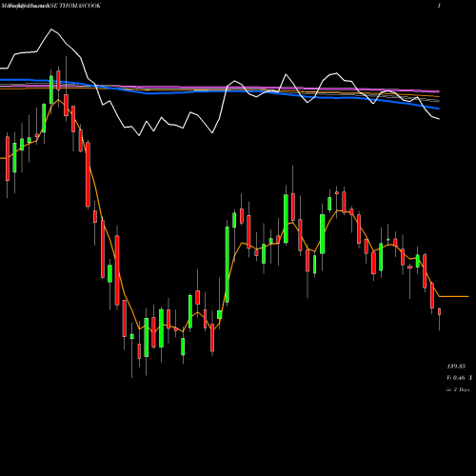This screenshot has width=476, height=476.
Task: Click the 139.85 price value
Action: point(456,367)
